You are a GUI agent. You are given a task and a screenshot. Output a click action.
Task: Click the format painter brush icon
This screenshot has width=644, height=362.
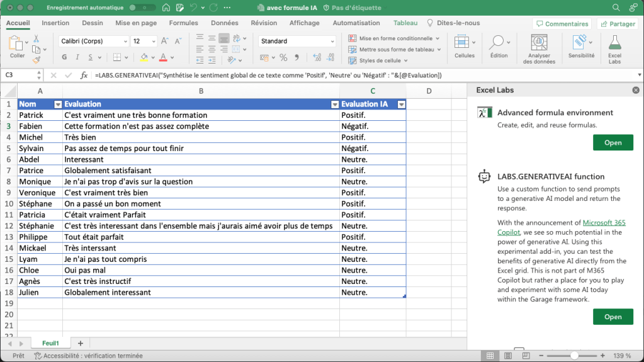click(x=36, y=60)
